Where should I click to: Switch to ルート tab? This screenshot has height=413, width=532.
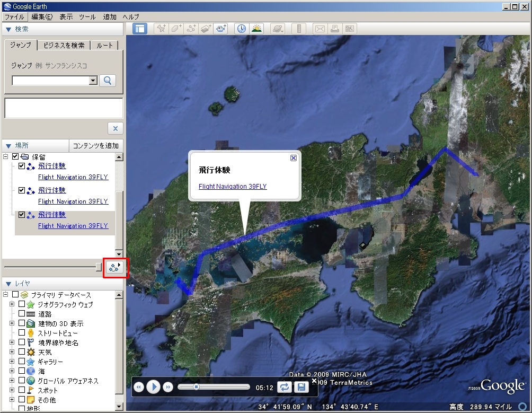(104, 45)
